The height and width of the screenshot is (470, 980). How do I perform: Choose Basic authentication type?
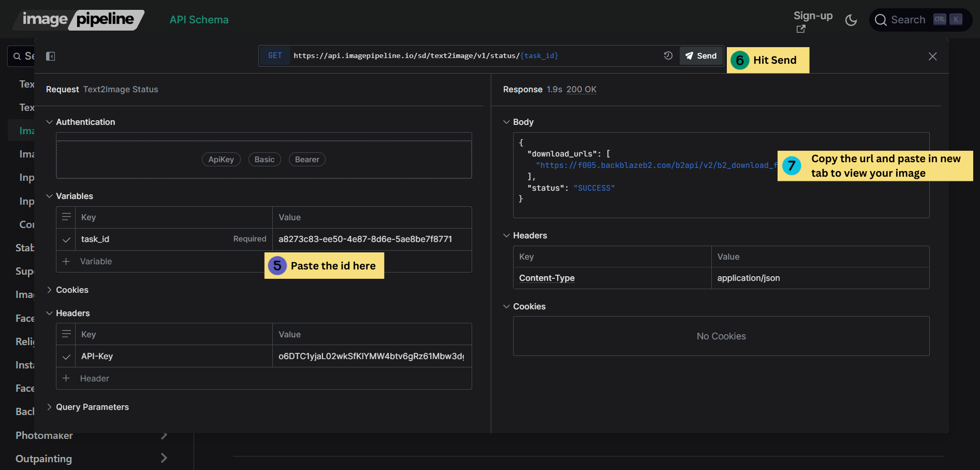[265, 160]
